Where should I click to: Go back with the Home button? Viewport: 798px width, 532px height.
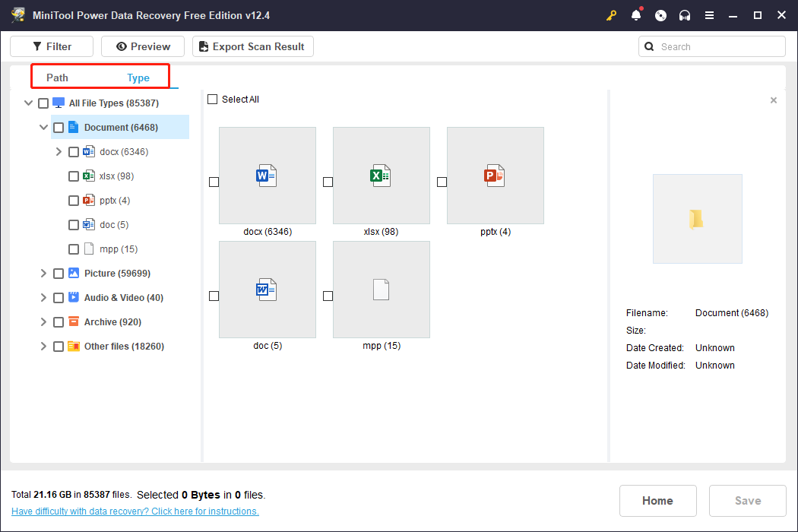click(x=657, y=500)
